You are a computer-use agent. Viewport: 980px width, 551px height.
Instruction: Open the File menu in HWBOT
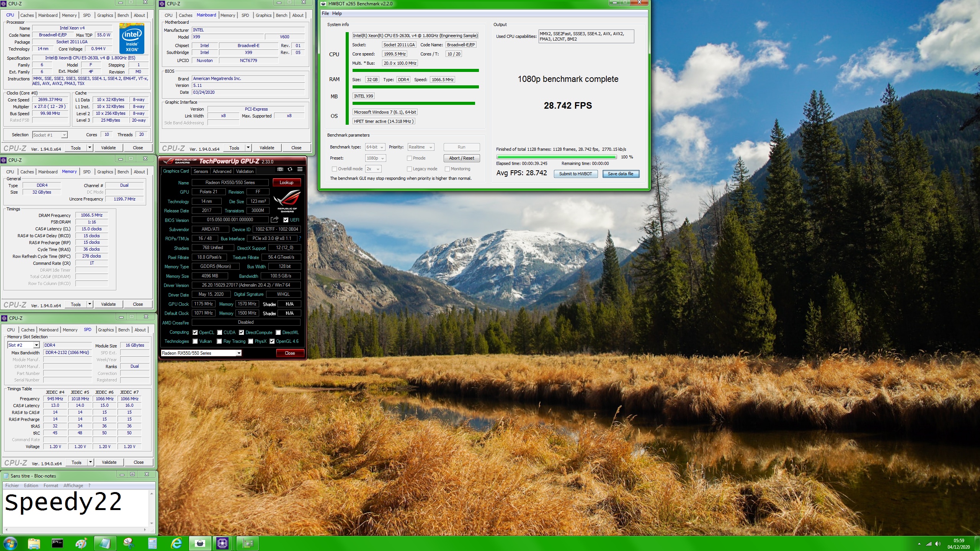(x=325, y=13)
